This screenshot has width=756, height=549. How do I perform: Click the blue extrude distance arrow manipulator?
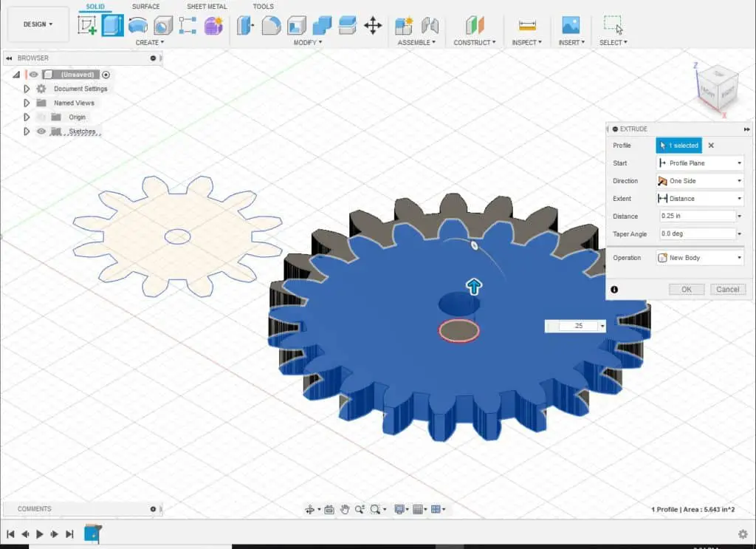point(474,286)
